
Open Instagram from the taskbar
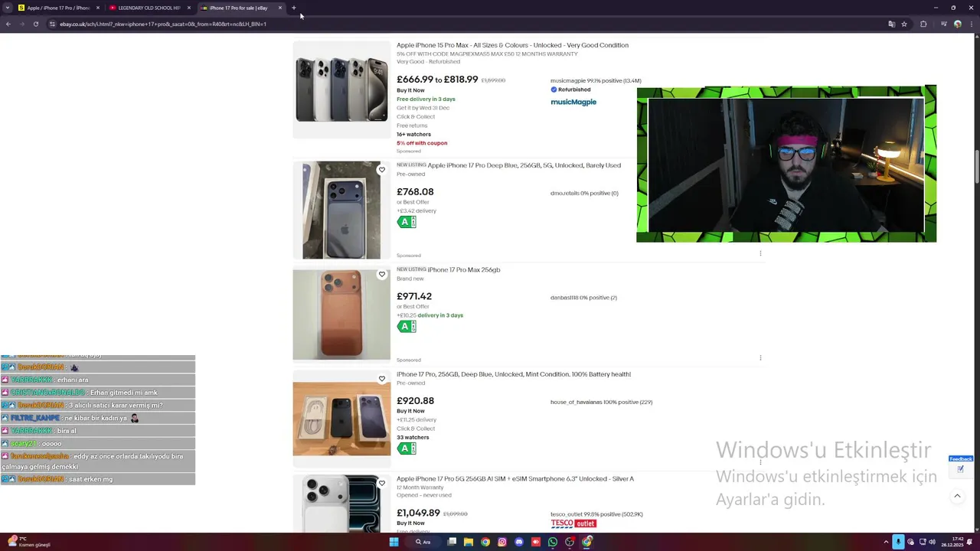pyautogui.click(x=502, y=542)
